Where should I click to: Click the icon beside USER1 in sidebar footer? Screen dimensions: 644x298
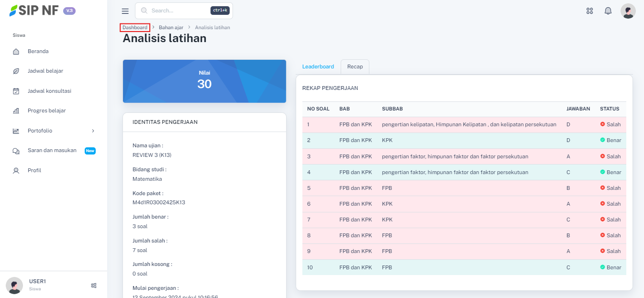[x=94, y=286]
